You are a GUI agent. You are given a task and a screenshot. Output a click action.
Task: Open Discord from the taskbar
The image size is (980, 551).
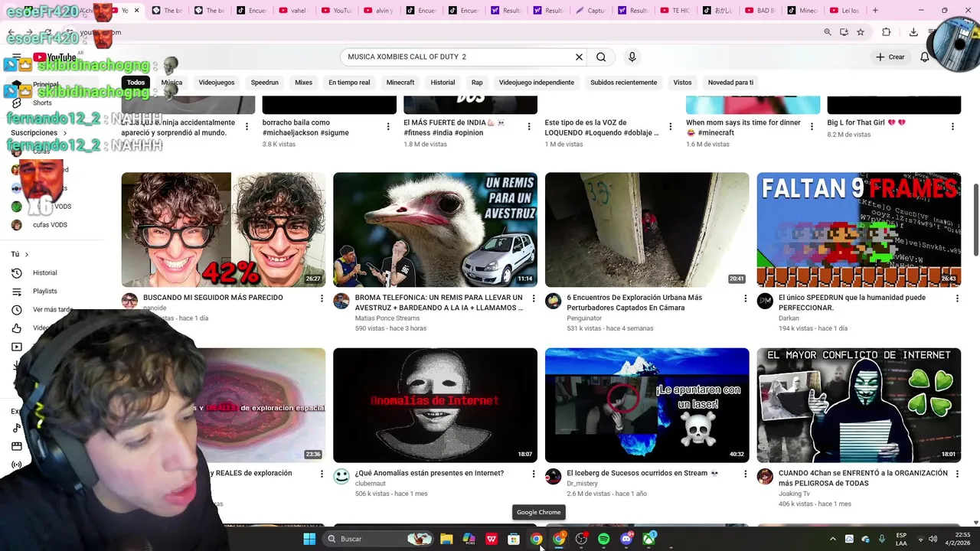626,539
